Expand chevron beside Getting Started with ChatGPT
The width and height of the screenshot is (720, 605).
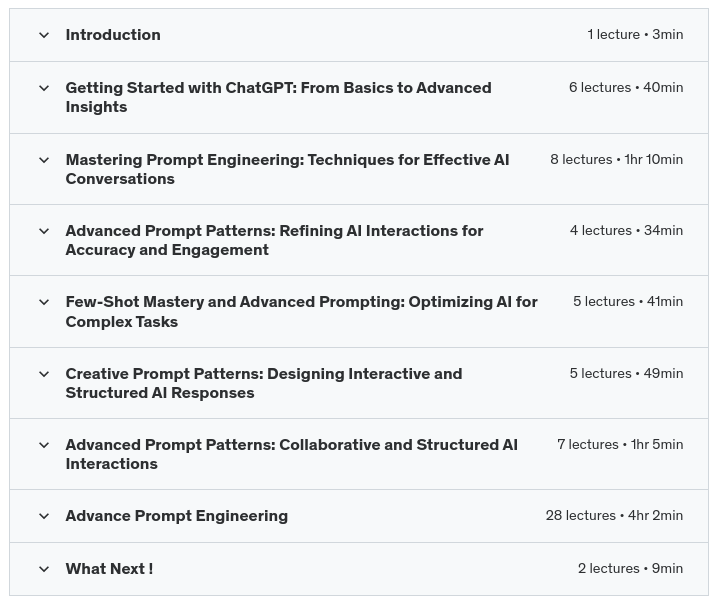[x=44, y=88]
